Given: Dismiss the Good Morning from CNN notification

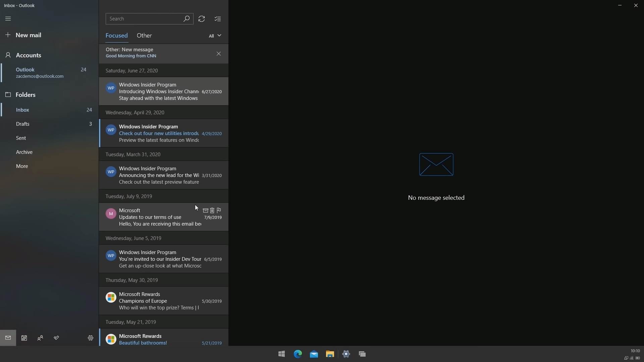Looking at the screenshot, I should coord(218,54).
